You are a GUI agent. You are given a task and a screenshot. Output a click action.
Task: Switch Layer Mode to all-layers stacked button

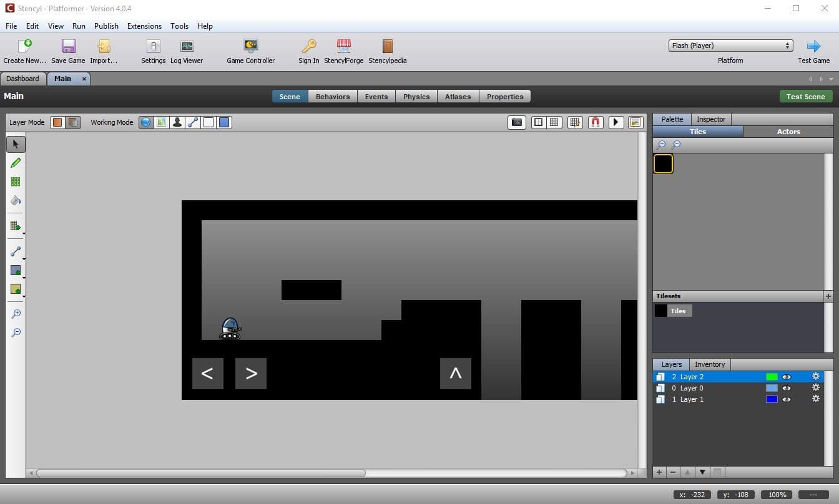pos(73,122)
